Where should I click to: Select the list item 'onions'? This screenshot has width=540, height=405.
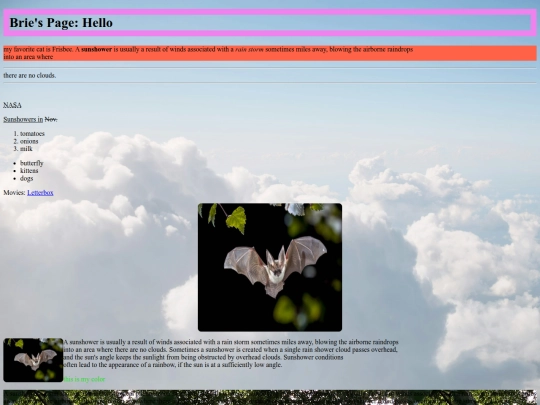(x=29, y=141)
